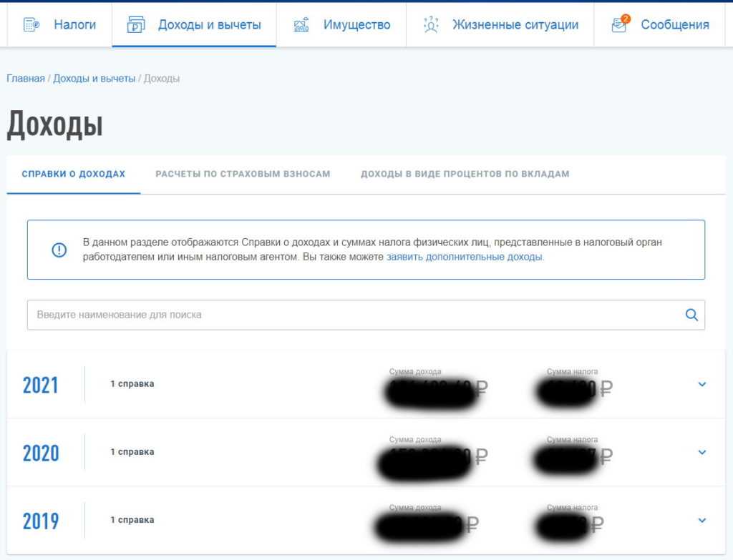Open the Сообщения envelope icon
Screen dimensions: 733x560
point(618,26)
